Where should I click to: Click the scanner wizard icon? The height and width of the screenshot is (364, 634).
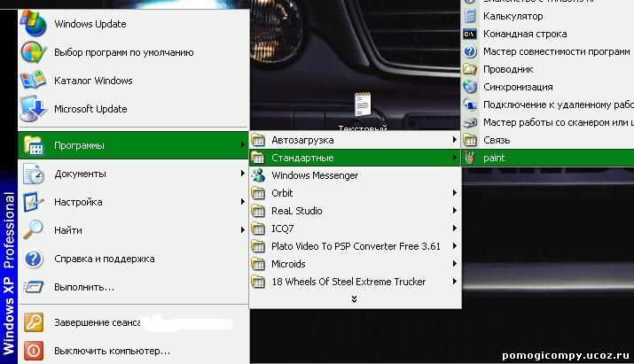click(x=470, y=122)
